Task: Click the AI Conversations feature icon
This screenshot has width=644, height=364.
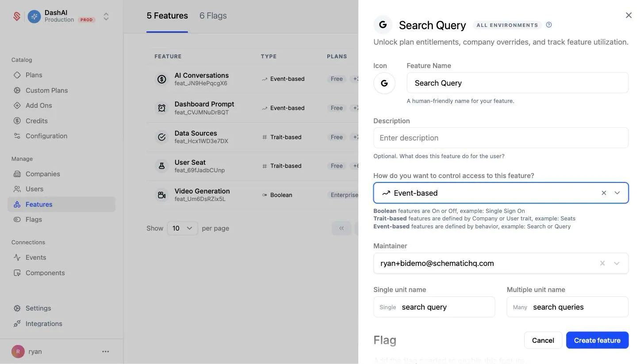Action: point(161,79)
